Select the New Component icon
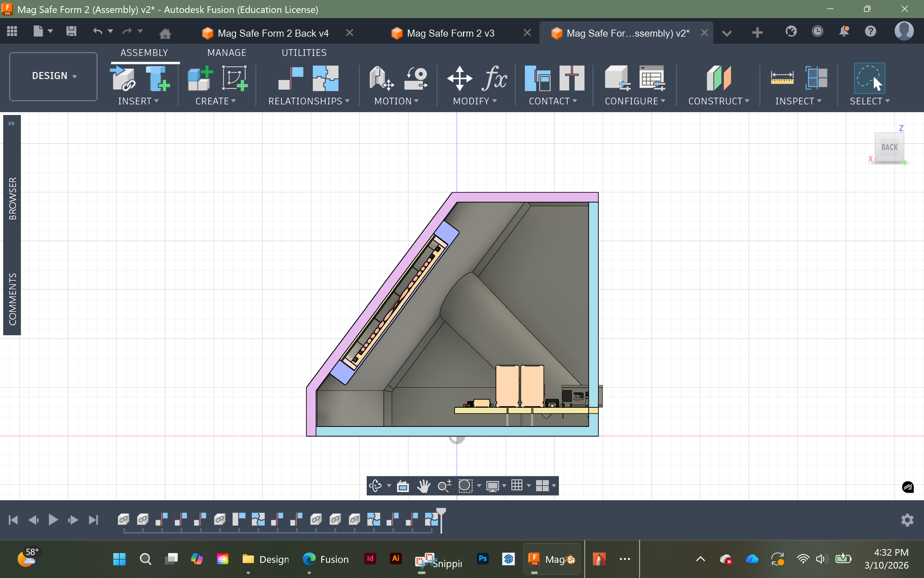Image resolution: width=924 pixels, height=578 pixels. 200,78
